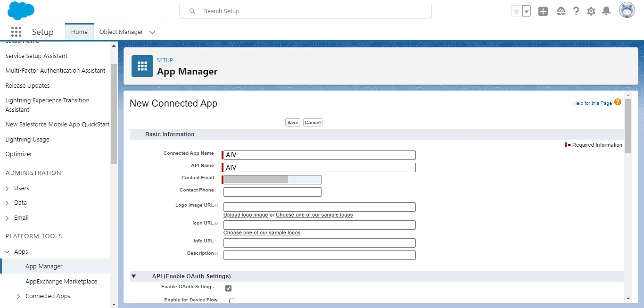Click the Cancel button
Image resolution: width=644 pixels, height=308 pixels.
click(x=313, y=122)
